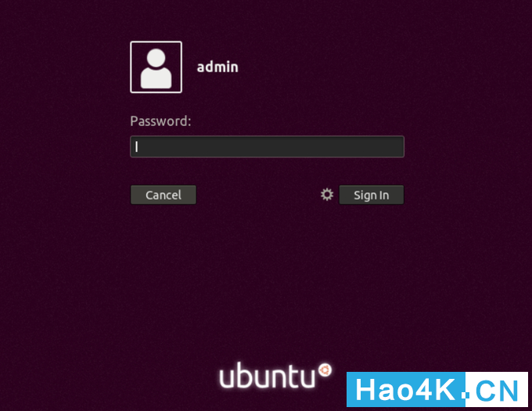Submit login with Sign In
532x411 pixels.
[x=372, y=195]
